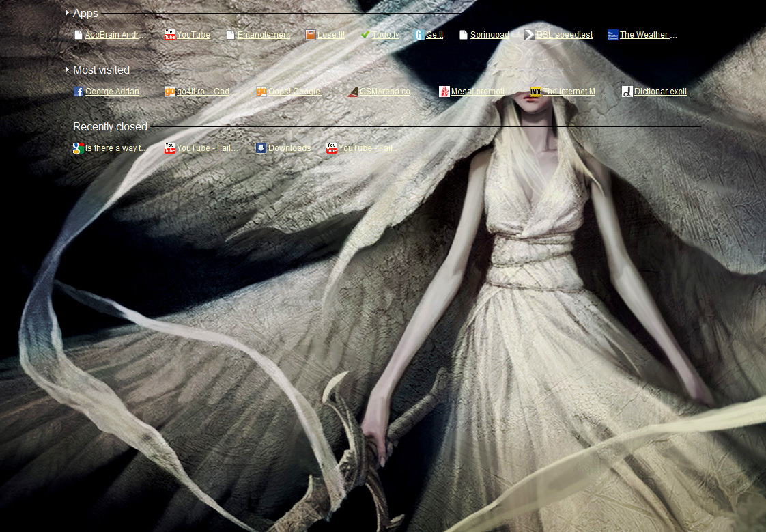Open the Ge.tt app link
This screenshot has width=766, height=532.
[x=435, y=35]
